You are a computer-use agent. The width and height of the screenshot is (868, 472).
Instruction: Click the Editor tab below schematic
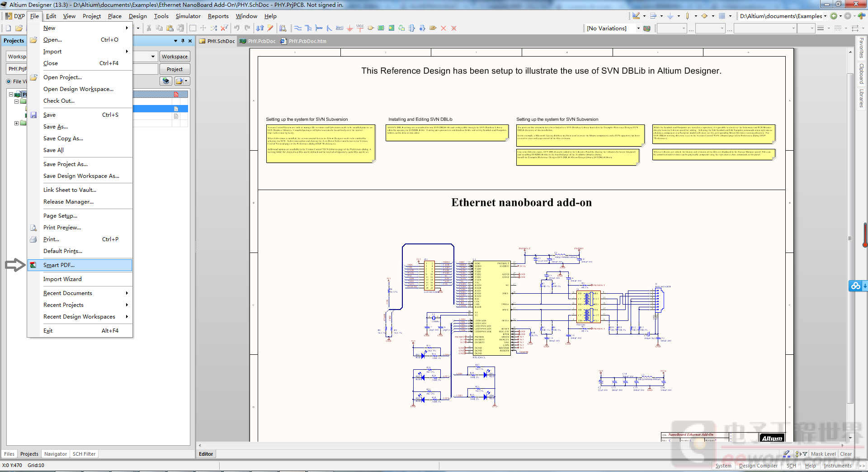coord(206,454)
